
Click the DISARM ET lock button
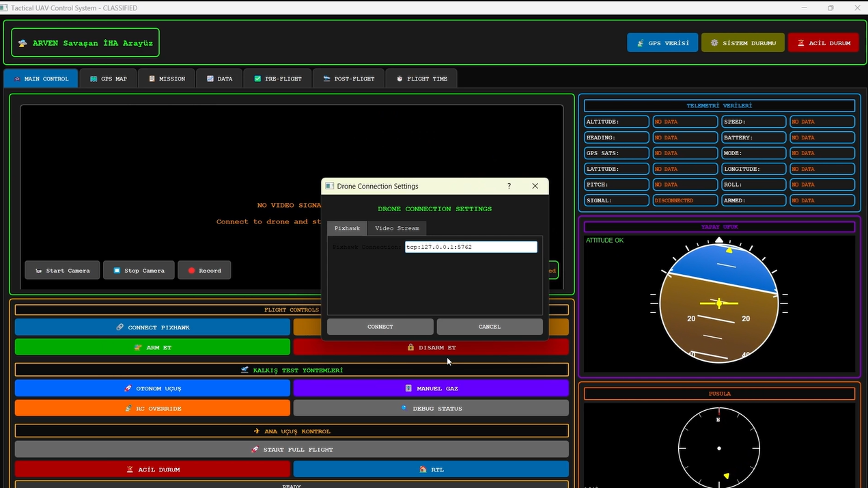coord(431,347)
